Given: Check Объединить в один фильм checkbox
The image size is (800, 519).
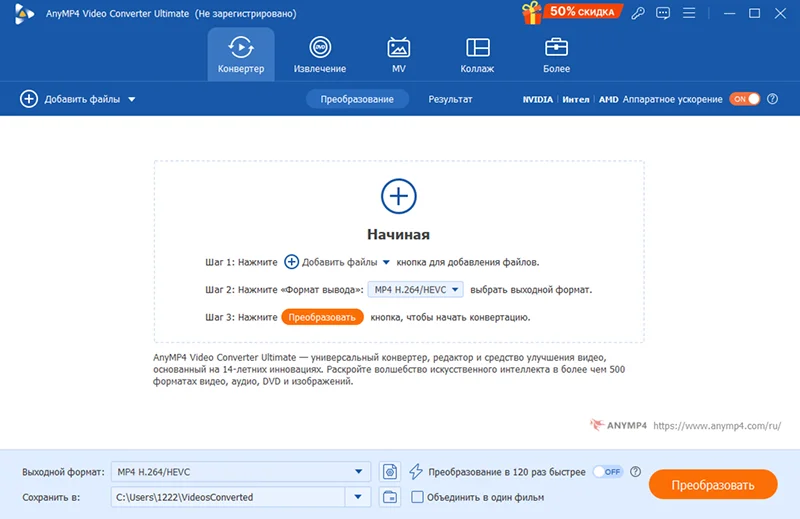Looking at the screenshot, I should coord(417,497).
